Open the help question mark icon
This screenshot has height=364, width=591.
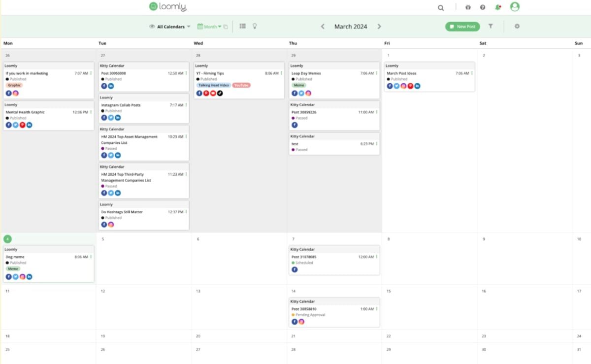click(483, 7)
